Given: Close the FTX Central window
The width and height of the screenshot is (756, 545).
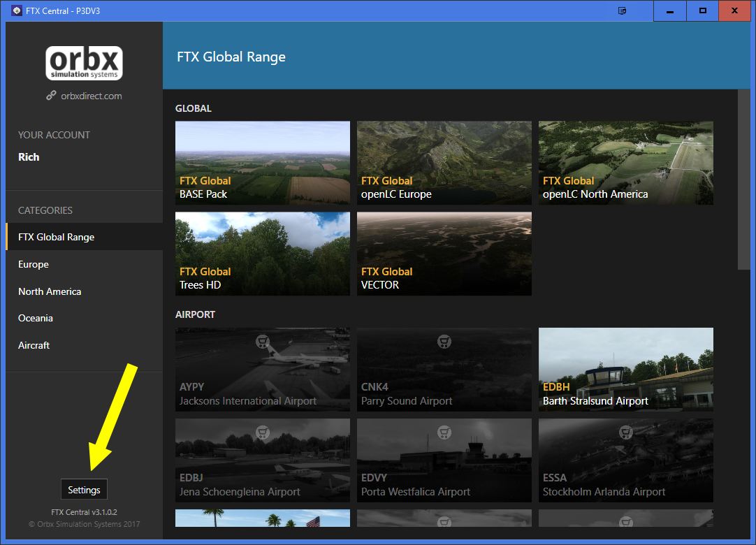Looking at the screenshot, I should [x=734, y=10].
